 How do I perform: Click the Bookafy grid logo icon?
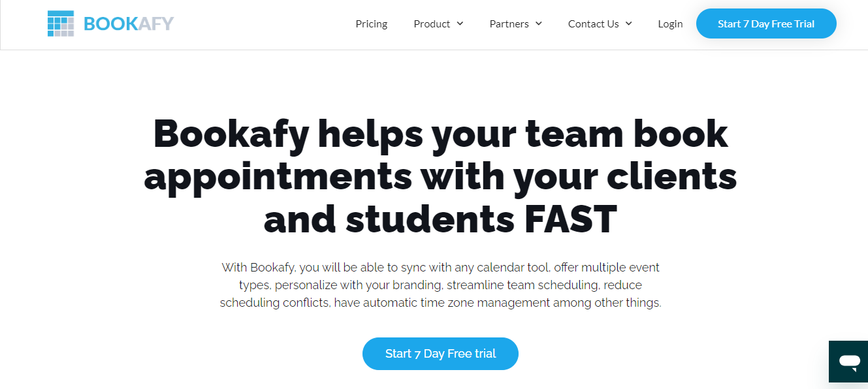pyautogui.click(x=61, y=23)
